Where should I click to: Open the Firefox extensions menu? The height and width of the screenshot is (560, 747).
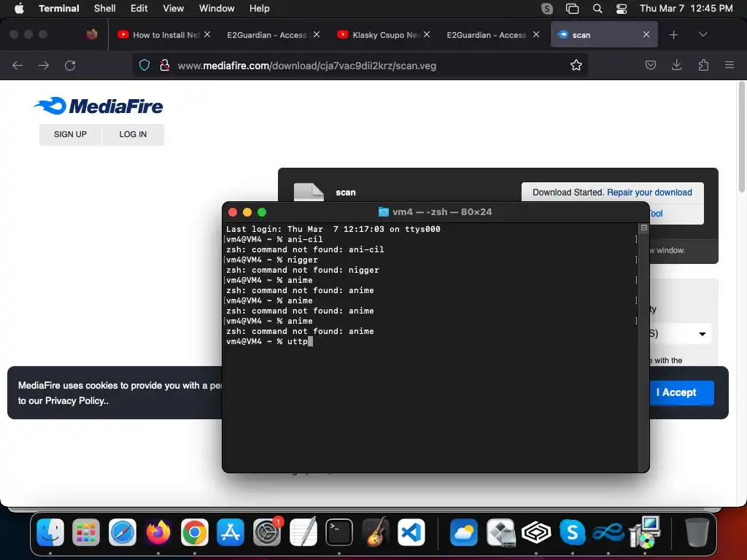(703, 65)
